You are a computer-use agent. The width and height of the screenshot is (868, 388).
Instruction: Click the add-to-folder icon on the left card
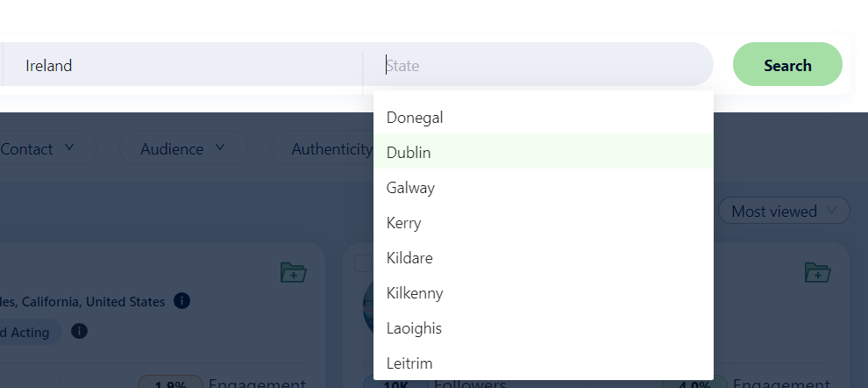(x=293, y=272)
